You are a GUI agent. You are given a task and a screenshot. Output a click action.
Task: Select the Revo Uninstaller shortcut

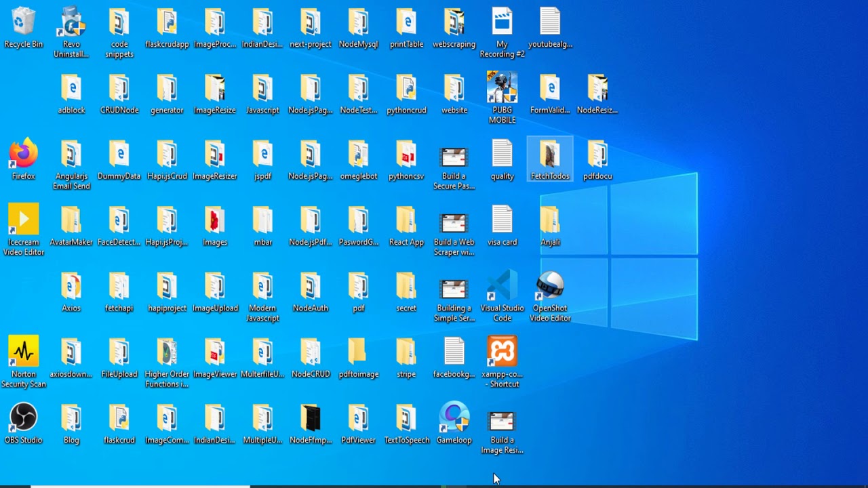(x=71, y=22)
